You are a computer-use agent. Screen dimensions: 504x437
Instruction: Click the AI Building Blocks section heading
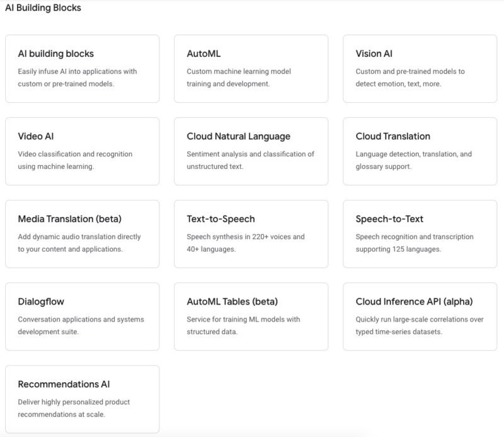(43, 8)
